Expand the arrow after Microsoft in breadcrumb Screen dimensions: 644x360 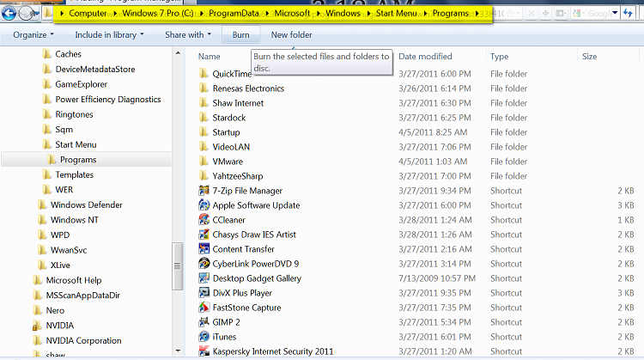point(319,14)
